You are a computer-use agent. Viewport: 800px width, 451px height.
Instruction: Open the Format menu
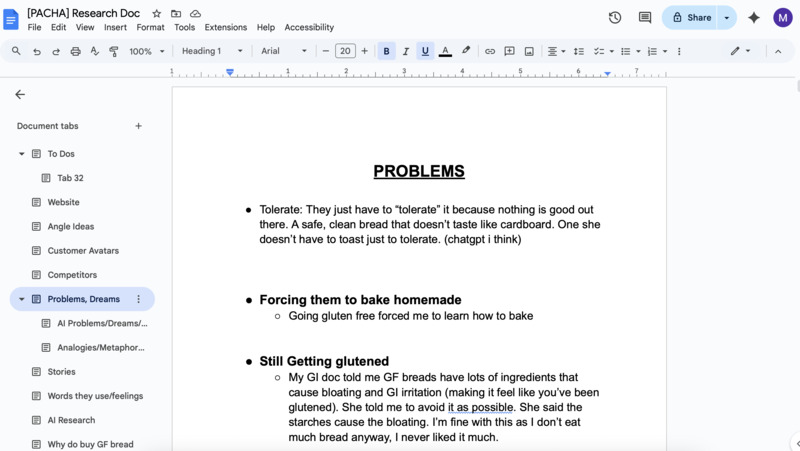point(151,28)
